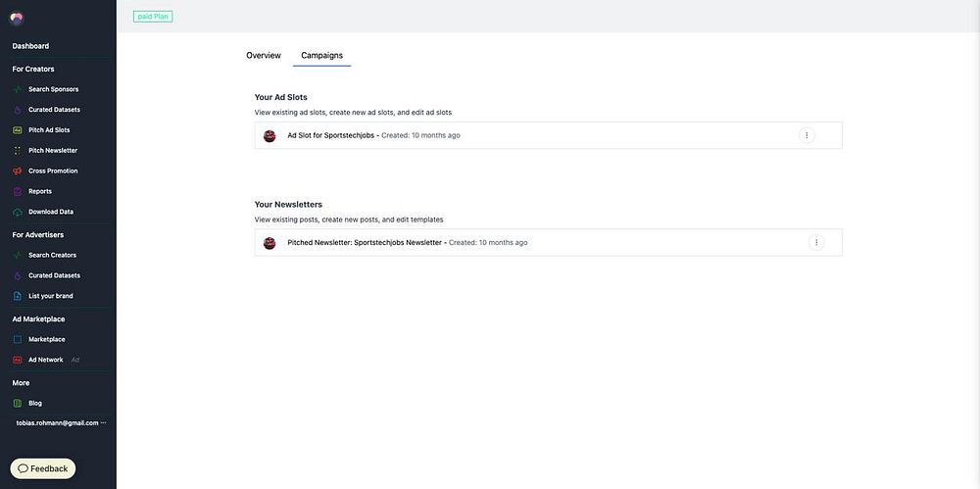Open Cross Promotion megaphone icon
The width and height of the screenshot is (980, 489).
18,171
